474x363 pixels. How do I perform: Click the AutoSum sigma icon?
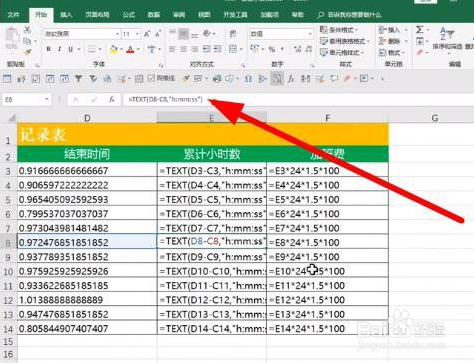[x=419, y=30]
